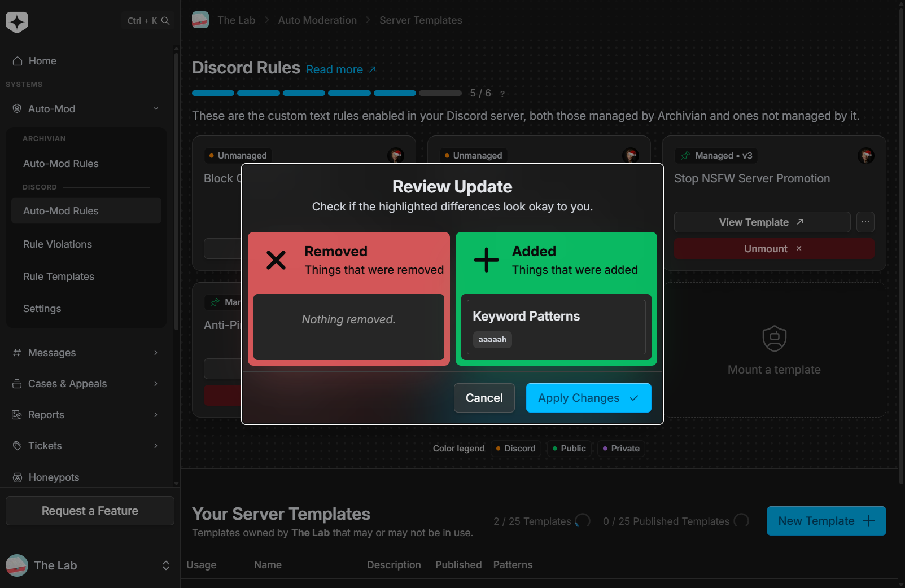Screen dimensions: 905x588
Task: Click the Honeypots icon
Action: coord(18,477)
